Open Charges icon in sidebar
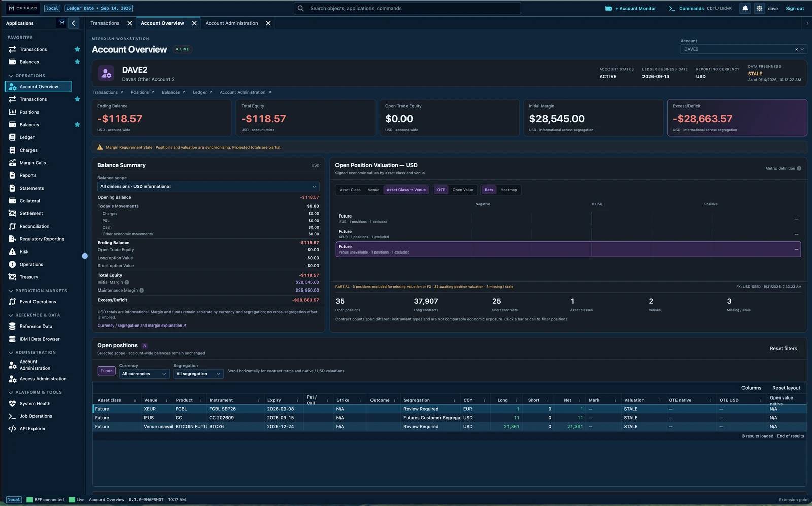This screenshot has height=506, width=812. pos(12,150)
